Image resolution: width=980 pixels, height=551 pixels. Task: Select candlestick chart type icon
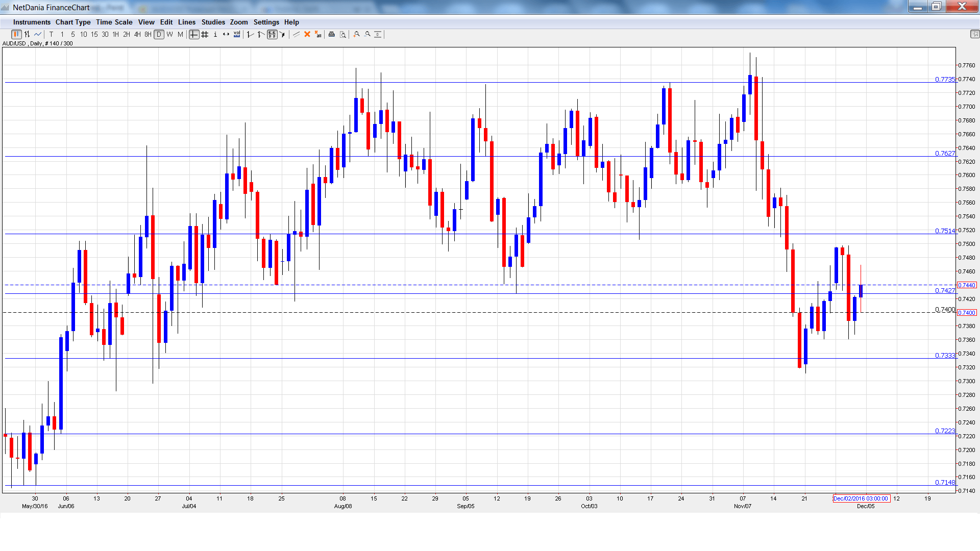pos(16,34)
